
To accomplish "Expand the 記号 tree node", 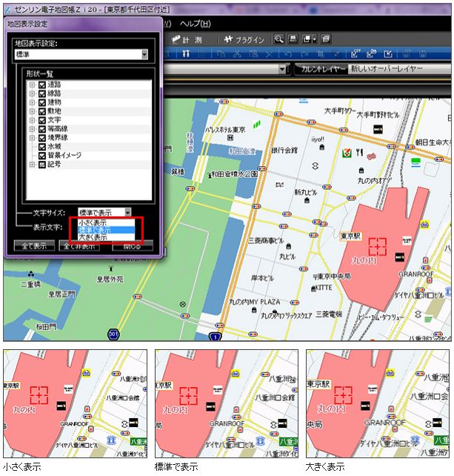I will point(32,165).
